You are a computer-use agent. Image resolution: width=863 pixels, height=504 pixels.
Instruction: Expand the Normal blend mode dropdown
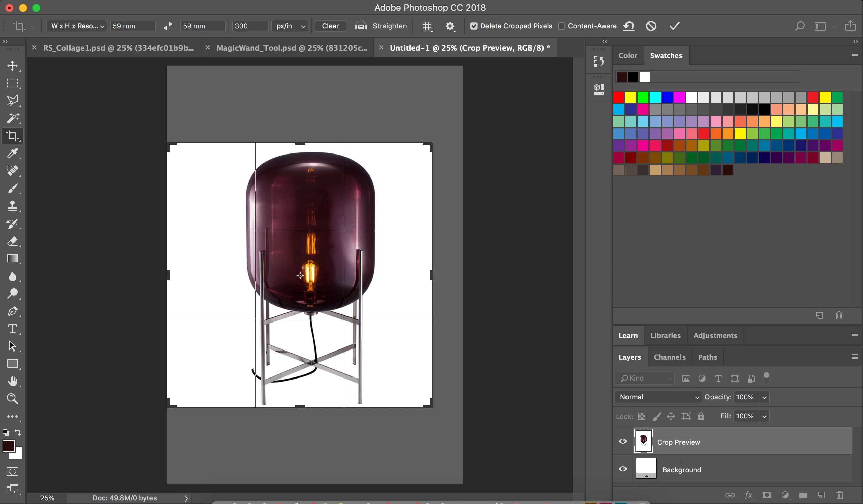[658, 397]
